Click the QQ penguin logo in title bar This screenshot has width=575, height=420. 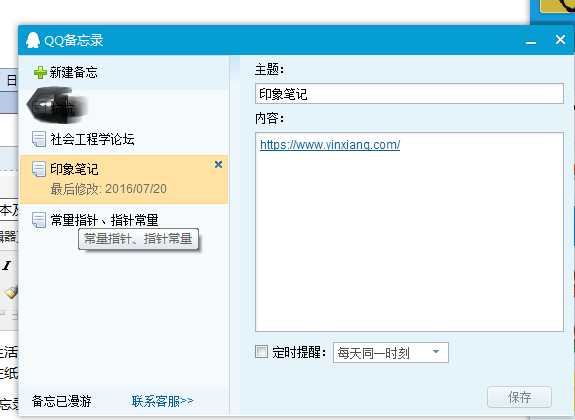click(33, 40)
